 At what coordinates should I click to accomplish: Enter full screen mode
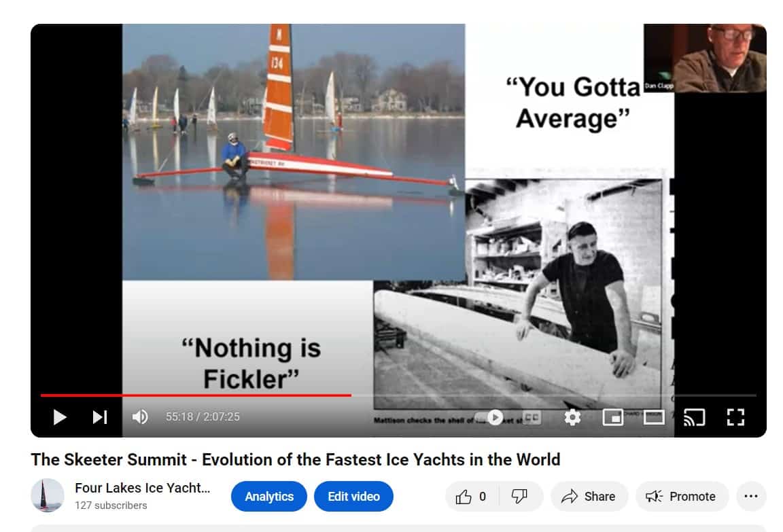coord(735,417)
